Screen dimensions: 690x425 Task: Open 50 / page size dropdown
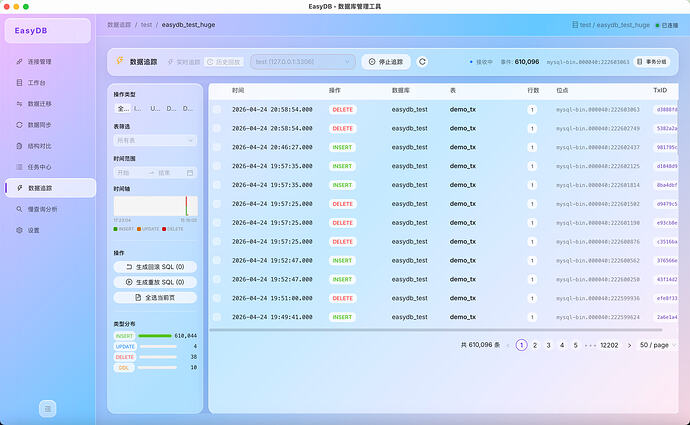pos(658,345)
